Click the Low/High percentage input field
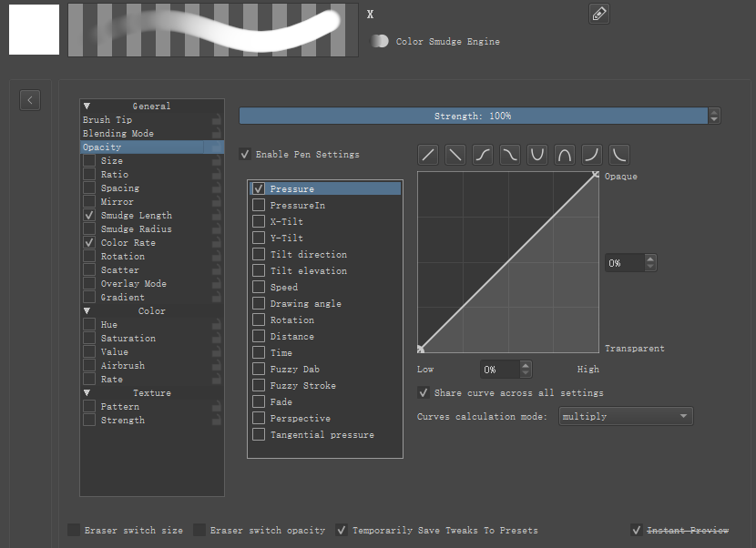This screenshot has height=548, width=756. coord(499,370)
